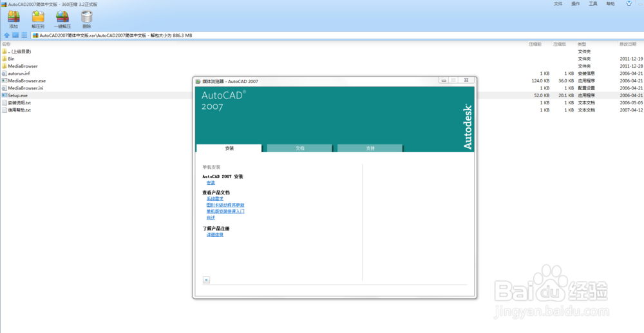This screenshot has height=333, width=644.
Task: Sort by the 压缩后 column header
Action: (560, 44)
